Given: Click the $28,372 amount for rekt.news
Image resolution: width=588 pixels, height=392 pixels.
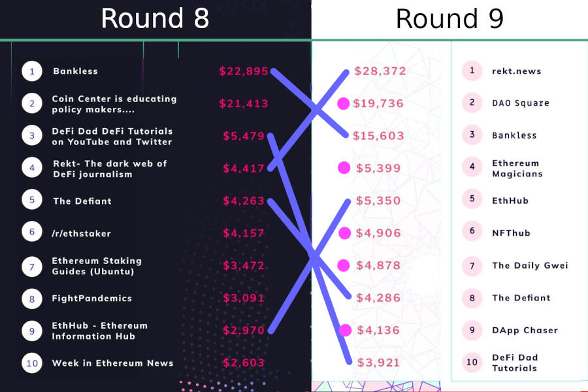Looking at the screenshot, I should 380,71.
